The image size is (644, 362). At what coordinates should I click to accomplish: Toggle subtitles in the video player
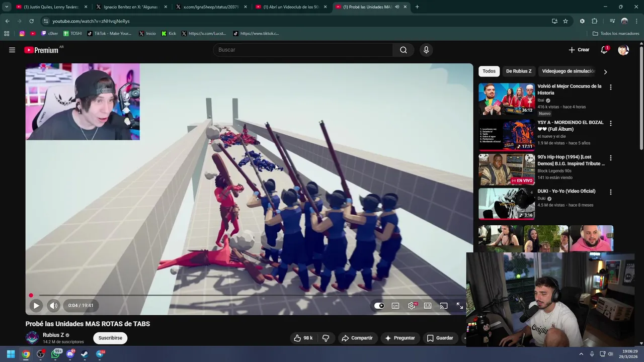tap(395, 306)
